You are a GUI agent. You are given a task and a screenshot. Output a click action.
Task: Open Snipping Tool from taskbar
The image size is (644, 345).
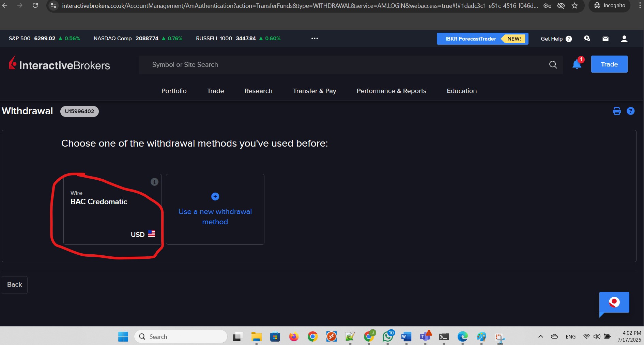500,337
